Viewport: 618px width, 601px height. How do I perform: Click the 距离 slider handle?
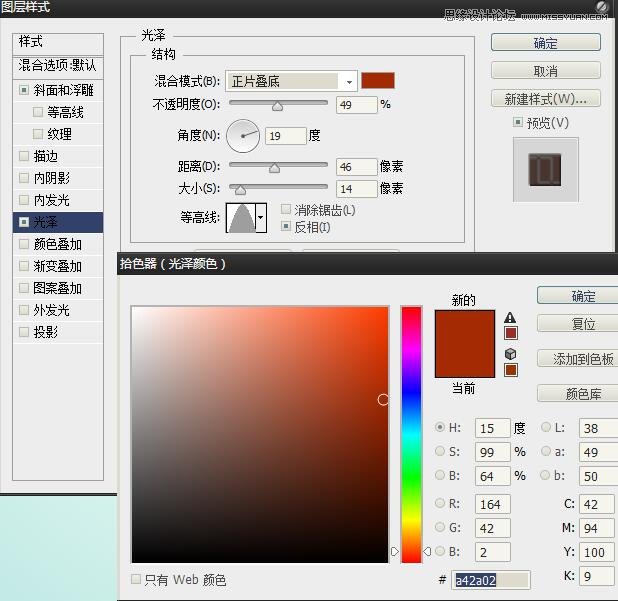tap(274, 168)
